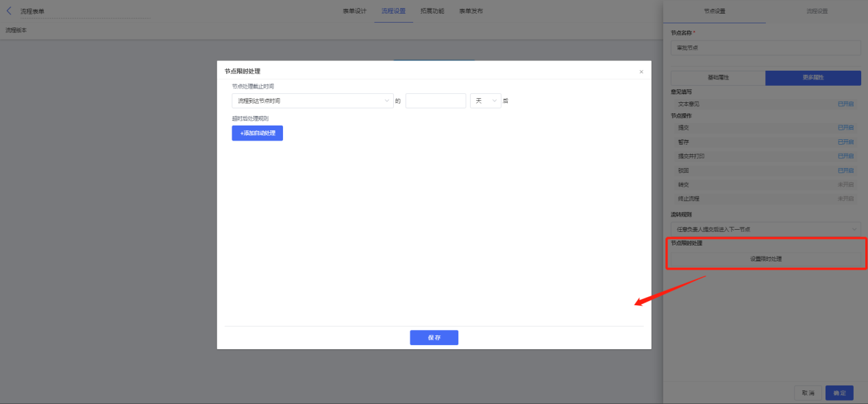The height and width of the screenshot is (404, 868).
Task: Open the 拓展功能 tab
Action: (x=432, y=11)
